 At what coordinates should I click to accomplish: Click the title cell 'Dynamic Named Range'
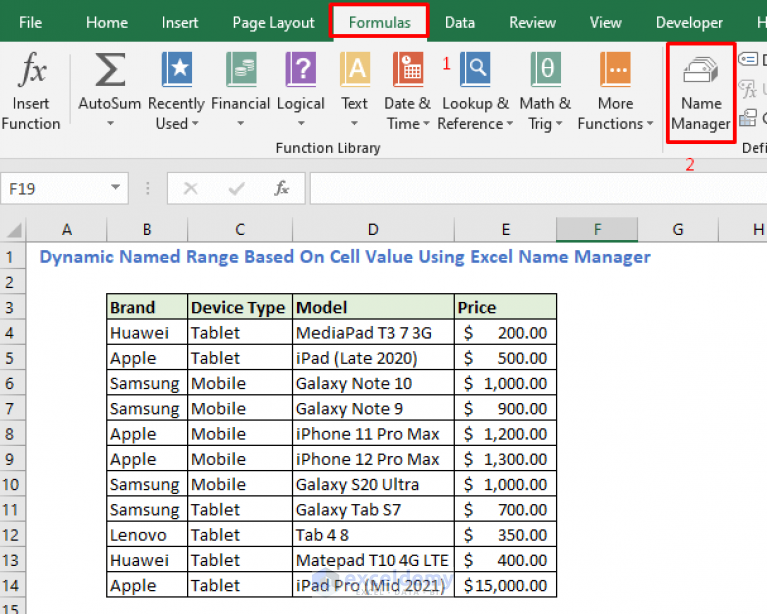[x=345, y=257]
